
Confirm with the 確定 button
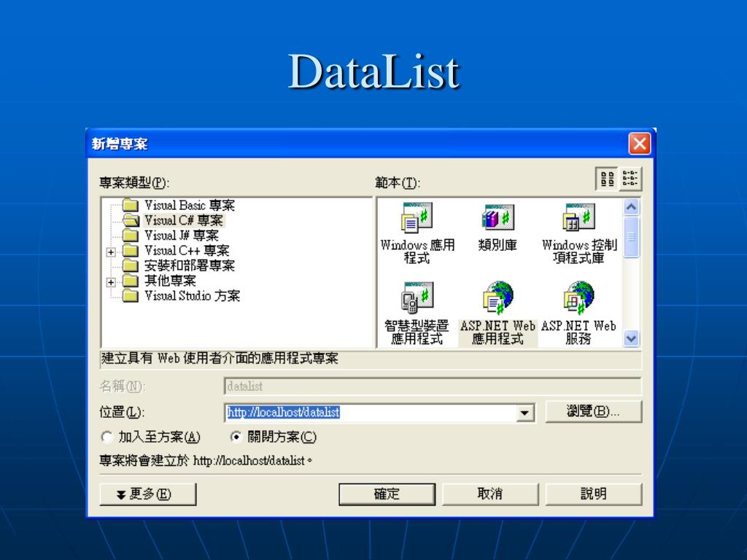pyautogui.click(x=387, y=494)
